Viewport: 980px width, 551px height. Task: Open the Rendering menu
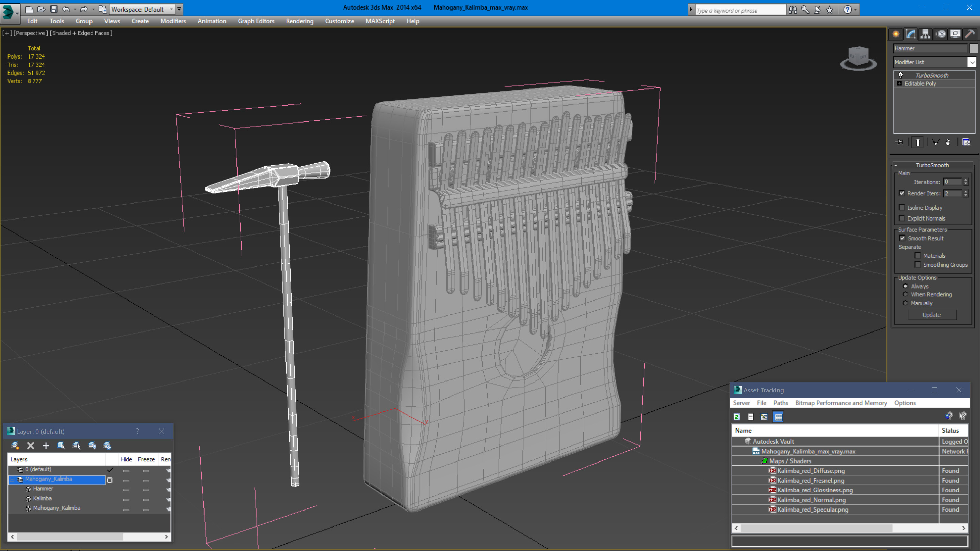pos(299,21)
